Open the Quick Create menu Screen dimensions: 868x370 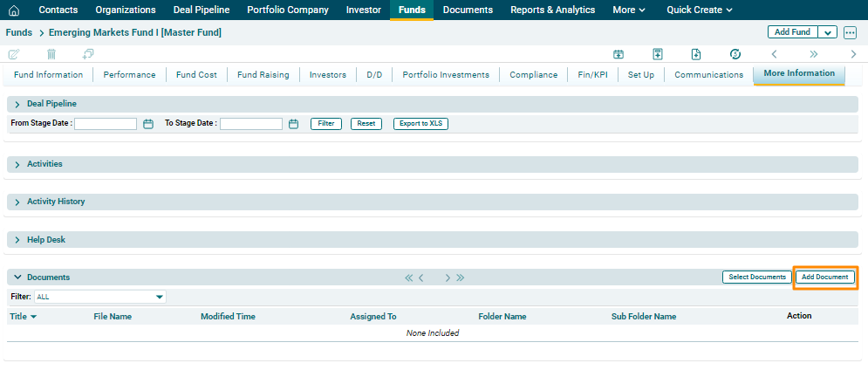coord(699,10)
